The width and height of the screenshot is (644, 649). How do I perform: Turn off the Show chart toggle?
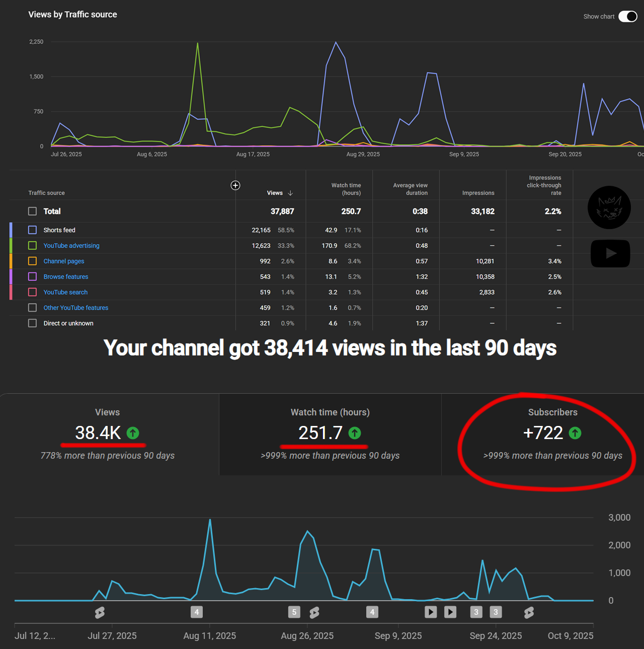(627, 17)
